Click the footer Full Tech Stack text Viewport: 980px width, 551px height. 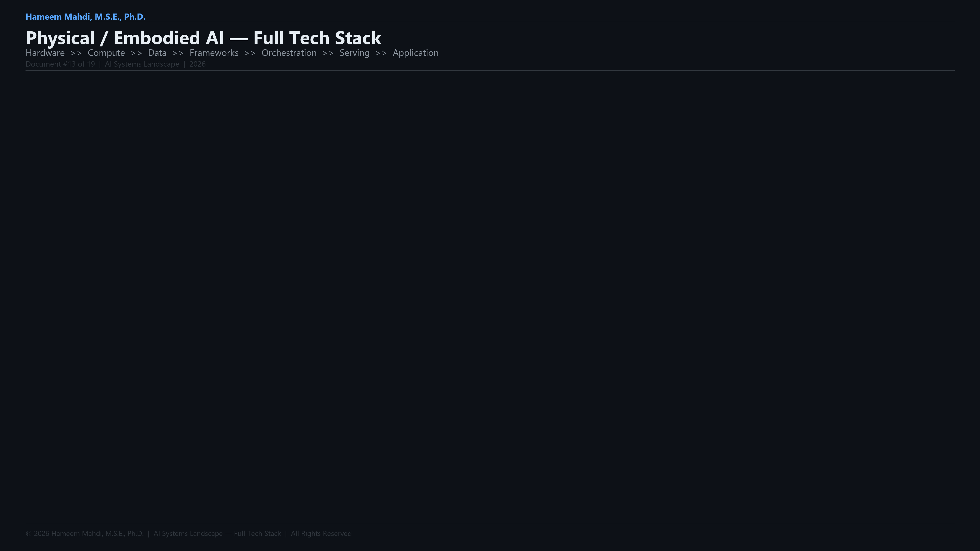click(257, 533)
